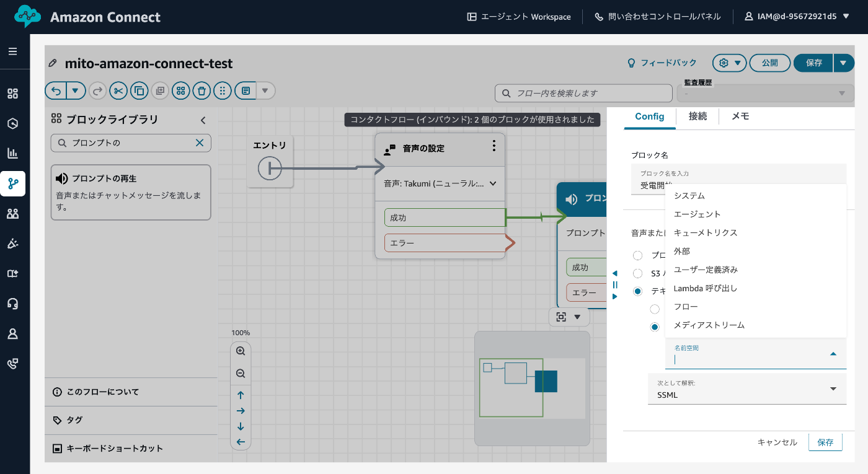The width and height of the screenshot is (868, 474).
Task: Click the redo toolbar button
Action: tap(97, 91)
